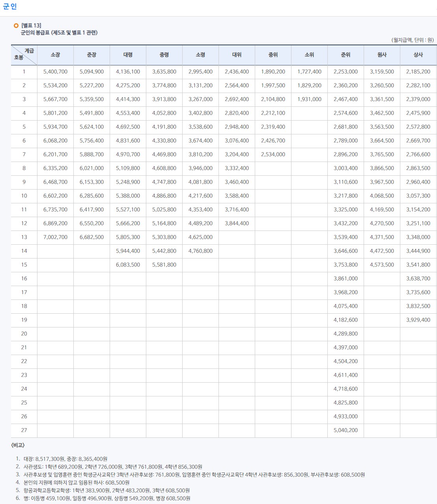
Task: Select the value 3,674,400 in row 6
Action: pyautogui.click(x=200, y=141)
